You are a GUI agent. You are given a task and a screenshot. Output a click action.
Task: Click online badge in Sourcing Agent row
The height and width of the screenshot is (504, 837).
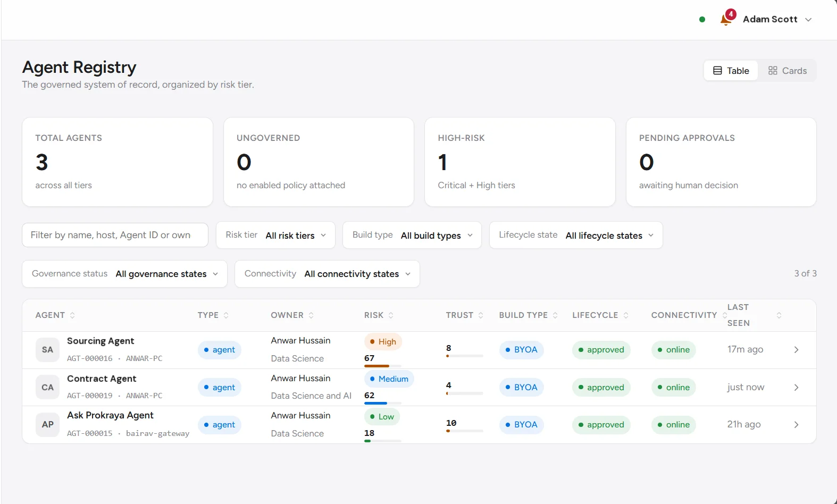click(x=673, y=350)
